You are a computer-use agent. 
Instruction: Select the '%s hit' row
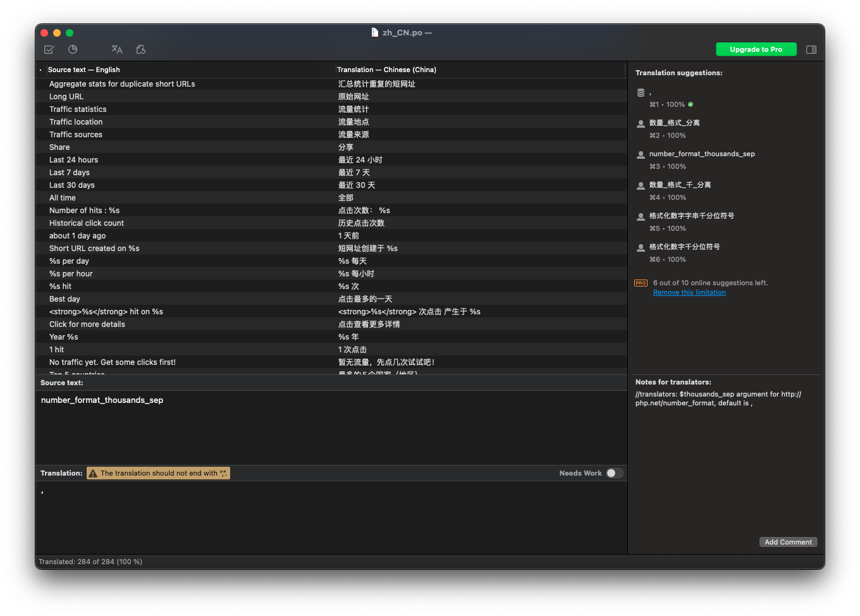click(x=331, y=286)
